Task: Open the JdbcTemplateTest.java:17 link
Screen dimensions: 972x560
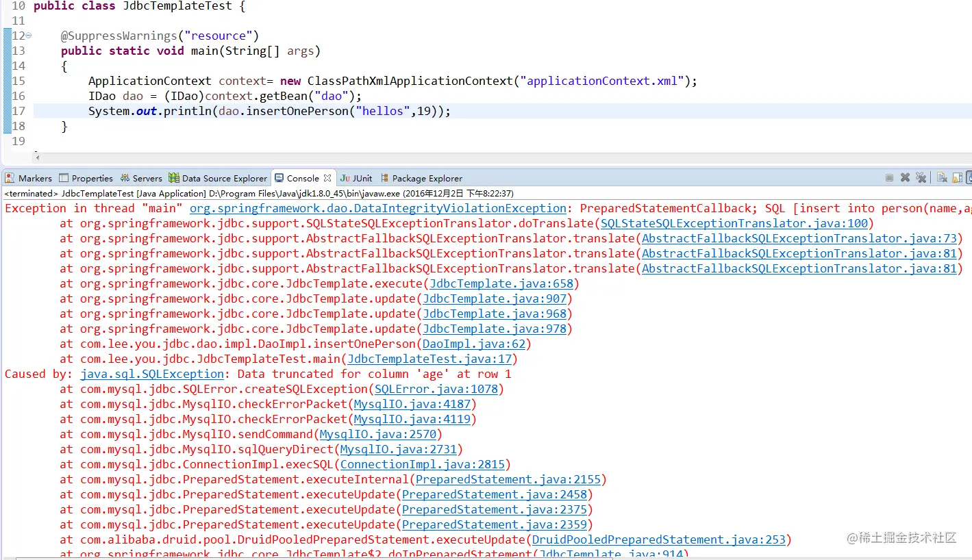Action: pyautogui.click(x=429, y=359)
